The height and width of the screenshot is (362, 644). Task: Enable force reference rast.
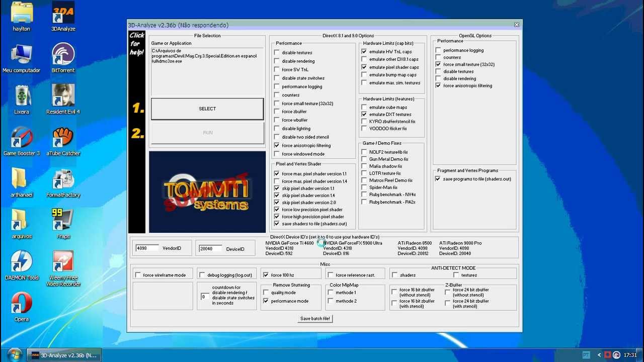click(x=331, y=276)
